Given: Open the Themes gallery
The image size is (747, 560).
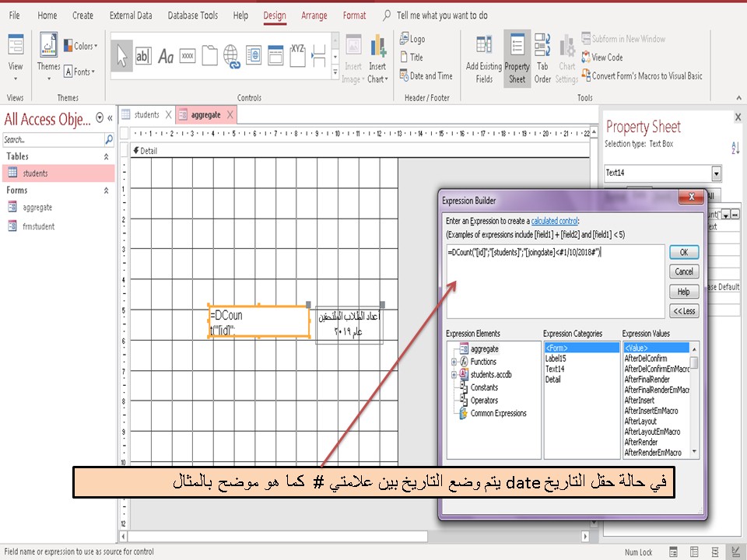Looking at the screenshot, I should click(x=48, y=57).
